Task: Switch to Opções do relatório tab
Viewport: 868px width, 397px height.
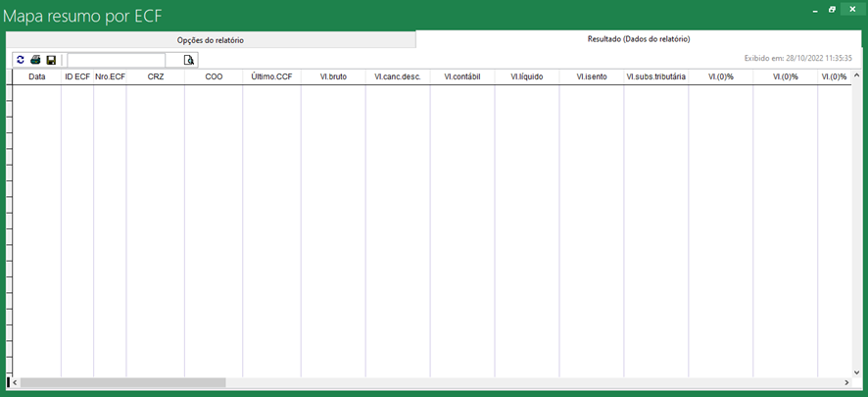Action: point(210,40)
